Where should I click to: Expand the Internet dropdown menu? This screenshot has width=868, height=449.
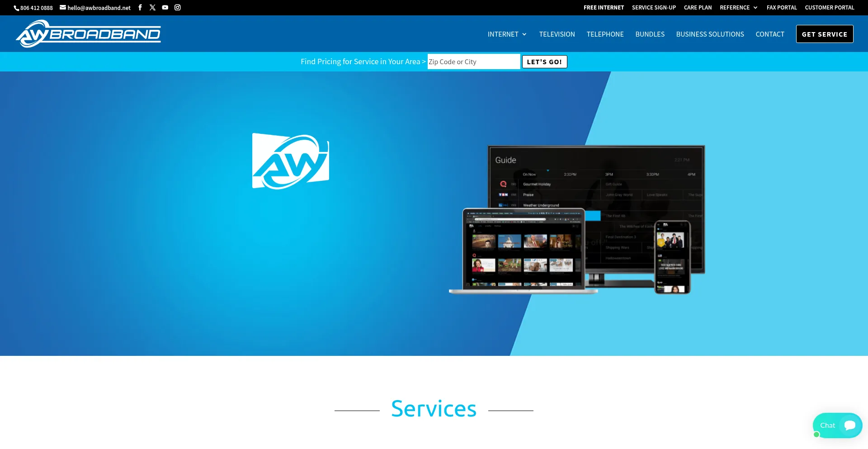[x=507, y=34]
